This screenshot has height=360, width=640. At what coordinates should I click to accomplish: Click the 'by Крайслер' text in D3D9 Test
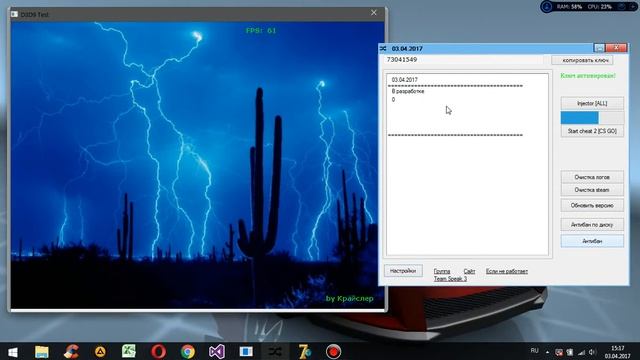tap(349, 298)
